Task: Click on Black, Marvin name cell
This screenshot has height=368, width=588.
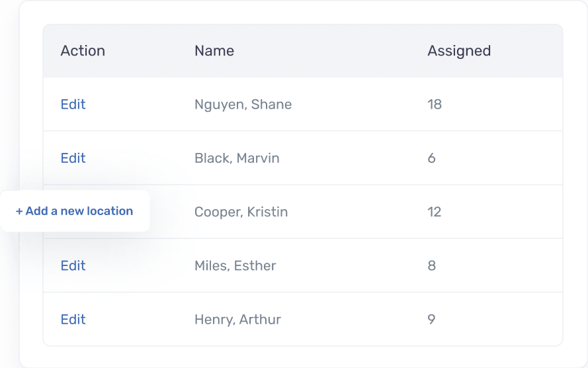Action: coord(237,158)
